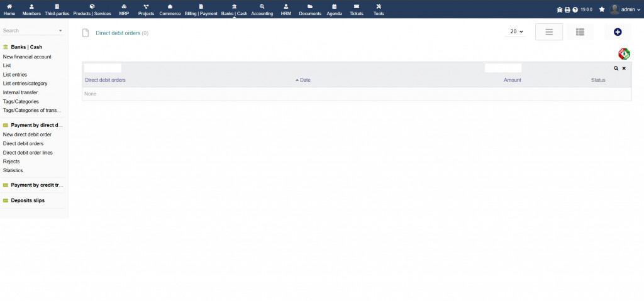The width and height of the screenshot is (644, 301).
Task: Open the Projects menu
Action: pos(146,10)
